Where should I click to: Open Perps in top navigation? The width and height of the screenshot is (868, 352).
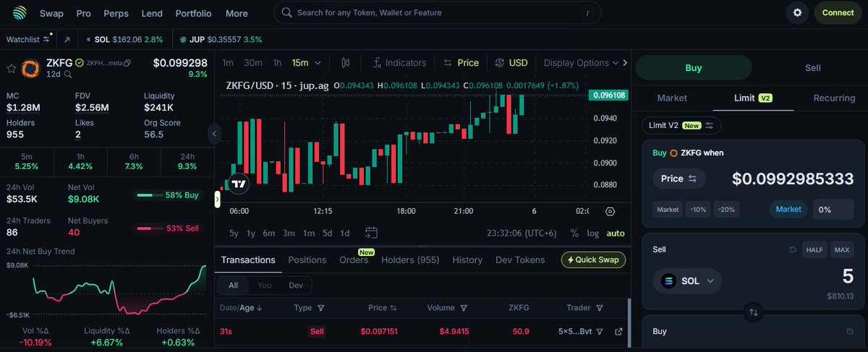pyautogui.click(x=116, y=13)
